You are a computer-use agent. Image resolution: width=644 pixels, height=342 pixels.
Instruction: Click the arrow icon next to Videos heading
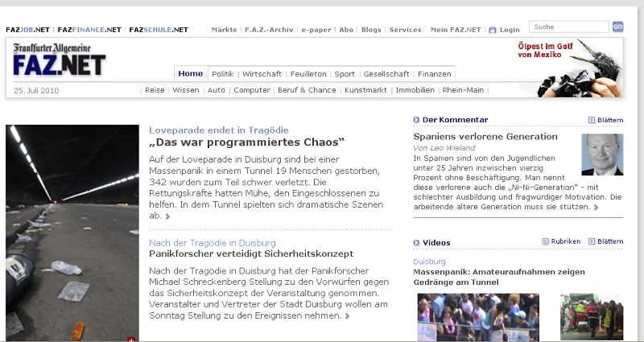[x=416, y=241]
